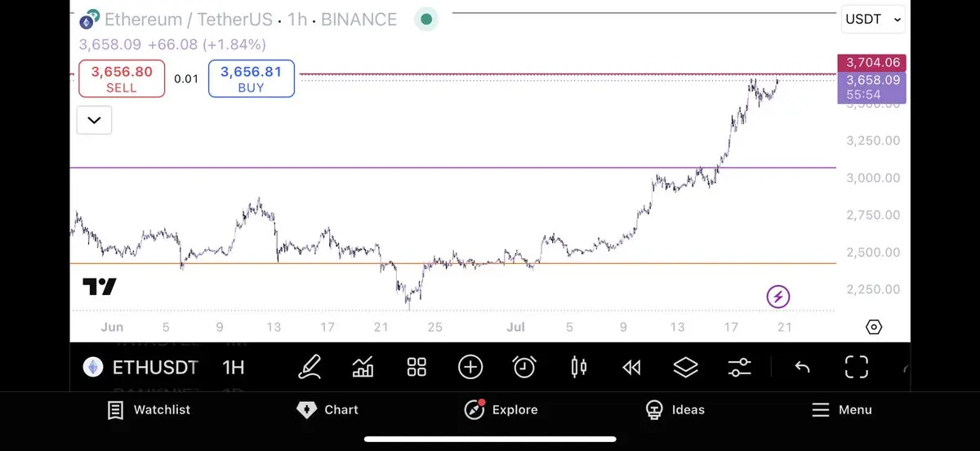The width and height of the screenshot is (980, 451).
Task: Open the Explore tab
Action: [501, 410]
